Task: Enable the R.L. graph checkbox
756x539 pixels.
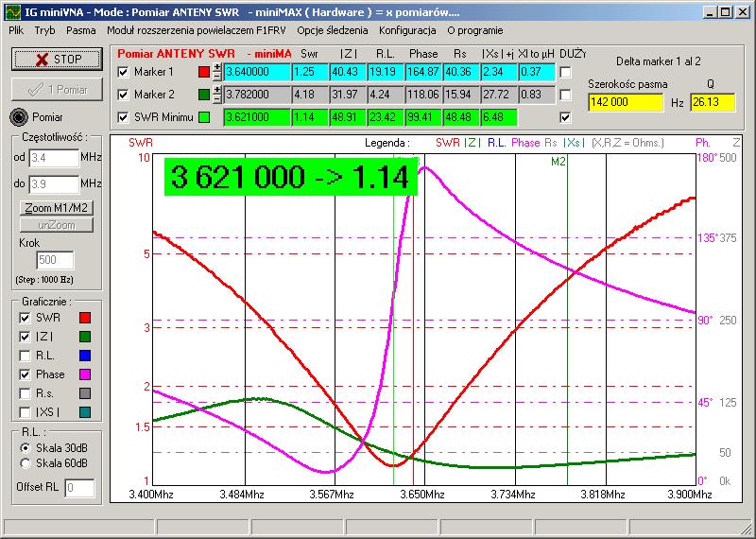Action: click(x=25, y=356)
